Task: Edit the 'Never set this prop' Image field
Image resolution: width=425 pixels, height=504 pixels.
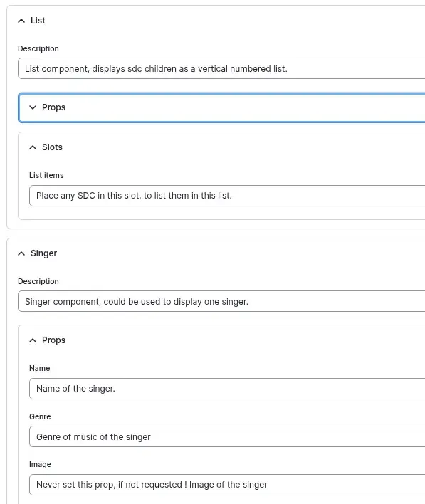Action: coord(227,484)
